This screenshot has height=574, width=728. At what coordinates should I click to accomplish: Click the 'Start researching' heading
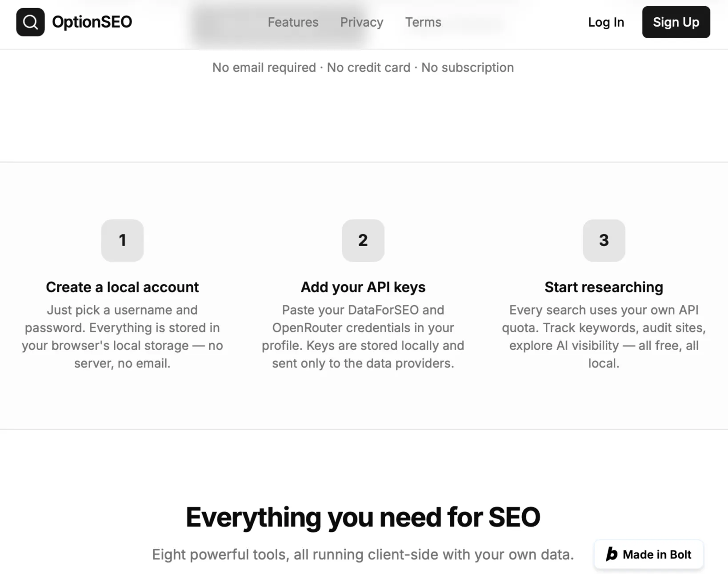click(604, 287)
